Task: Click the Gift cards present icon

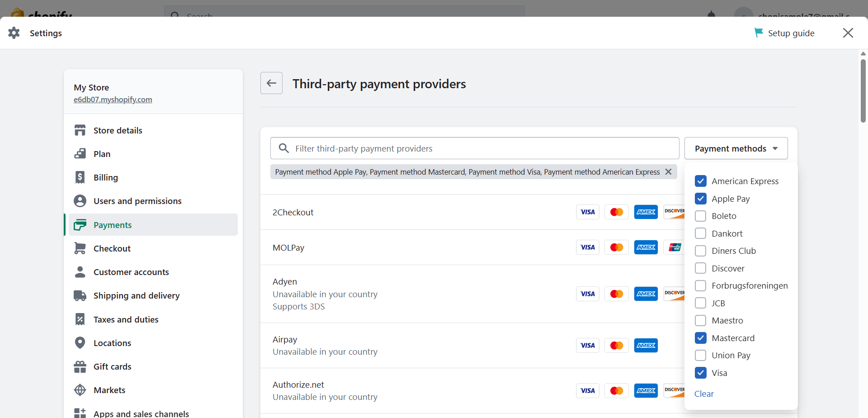Action: (x=80, y=366)
